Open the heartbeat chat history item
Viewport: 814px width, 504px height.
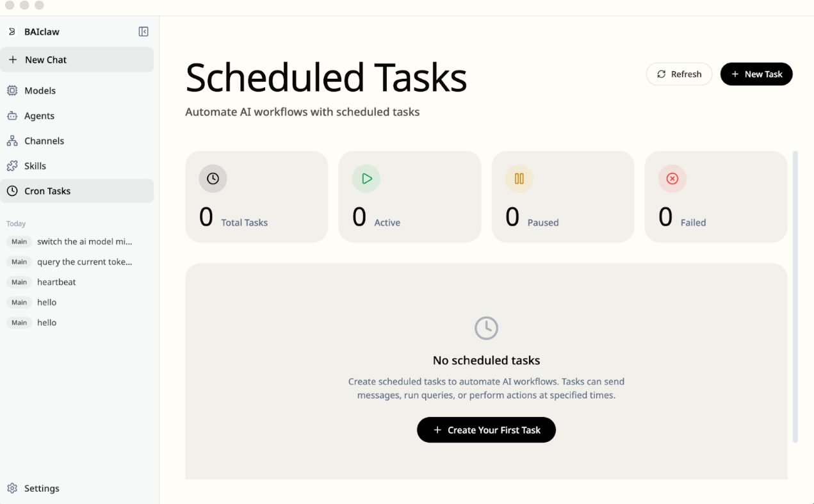56,282
